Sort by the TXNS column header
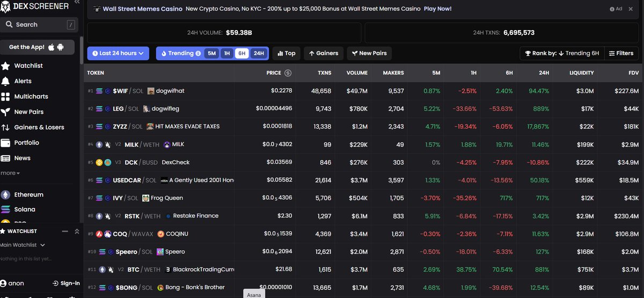This screenshot has height=298, width=644. pyautogui.click(x=324, y=73)
